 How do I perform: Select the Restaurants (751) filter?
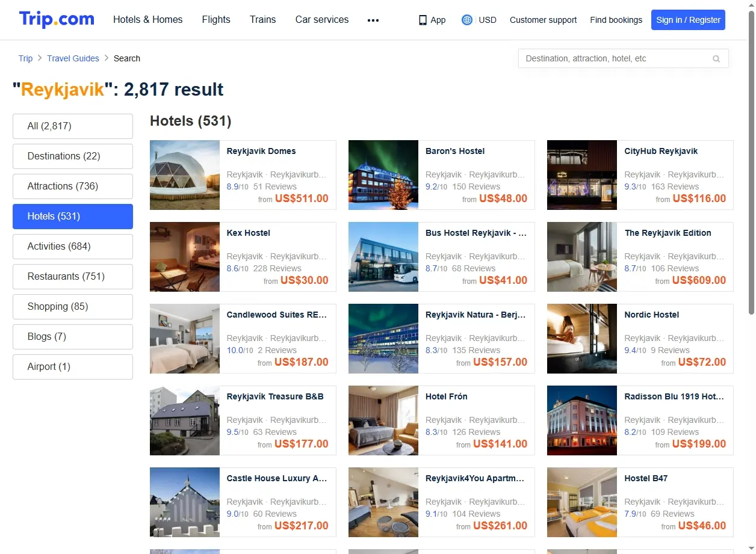pyautogui.click(x=73, y=277)
